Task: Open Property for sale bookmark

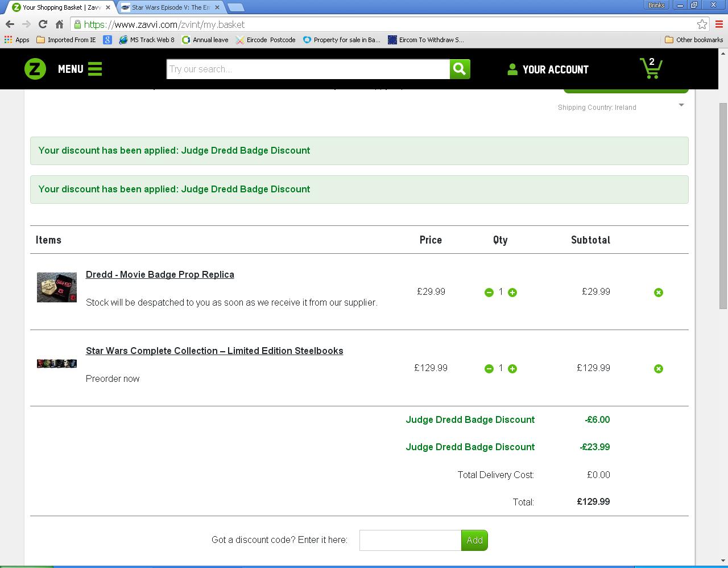Action: [x=341, y=40]
